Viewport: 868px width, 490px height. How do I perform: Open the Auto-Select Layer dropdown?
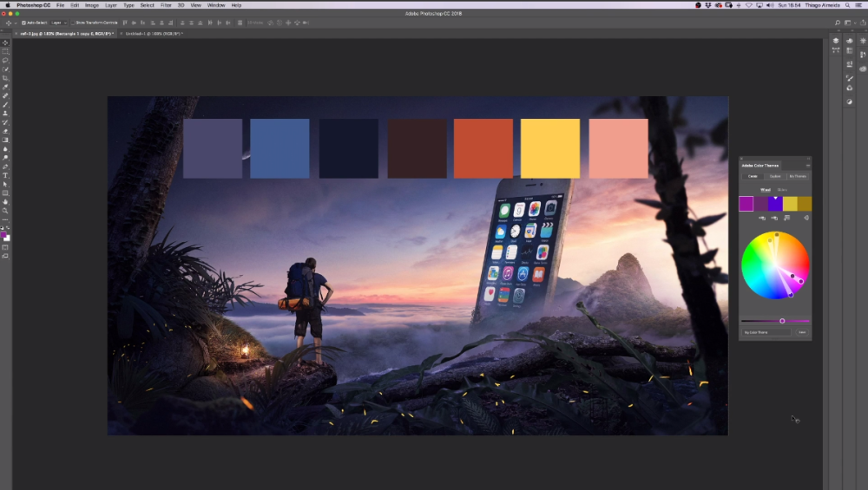[x=59, y=23]
